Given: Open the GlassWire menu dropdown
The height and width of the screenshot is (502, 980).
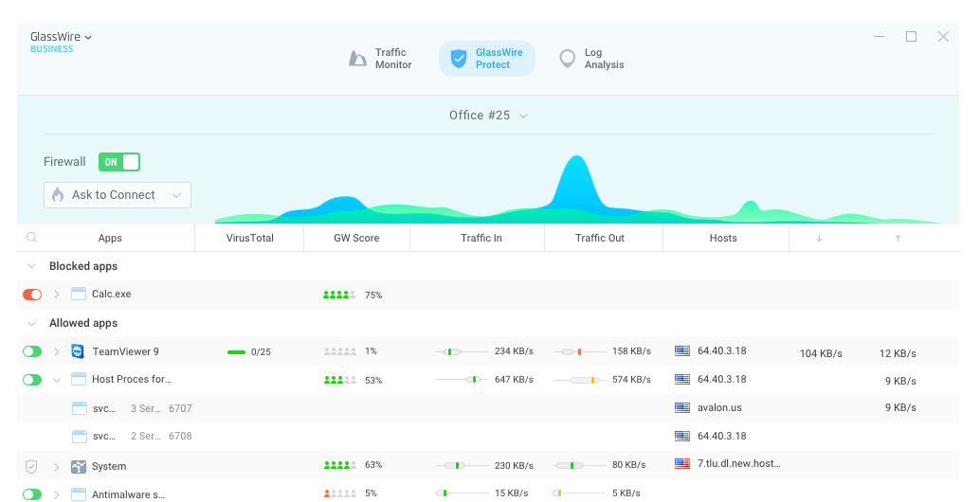Looking at the screenshot, I should pyautogui.click(x=62, y=37).
